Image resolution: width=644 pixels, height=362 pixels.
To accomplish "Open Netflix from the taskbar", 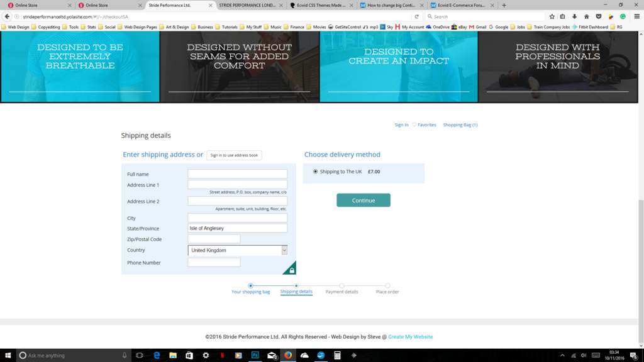I will point(222,355).
